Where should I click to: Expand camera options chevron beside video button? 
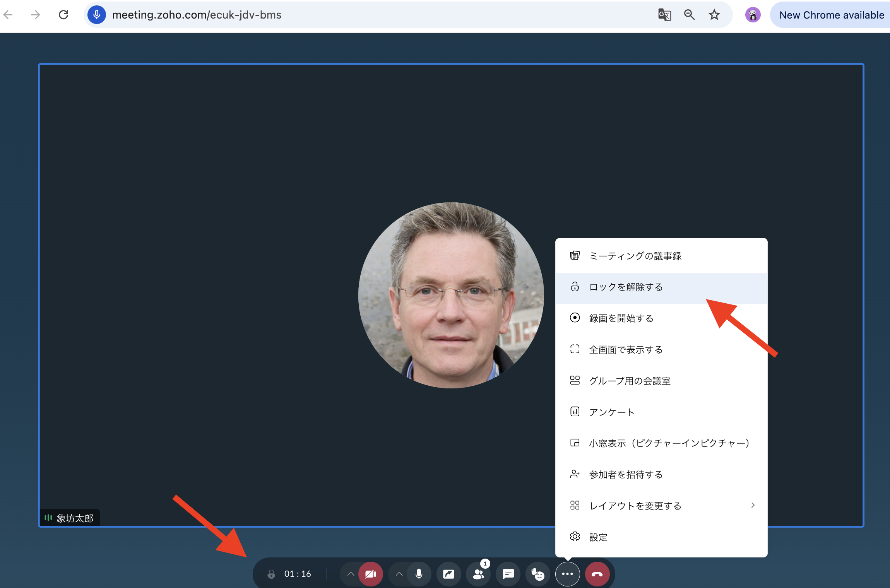point(351,574)
